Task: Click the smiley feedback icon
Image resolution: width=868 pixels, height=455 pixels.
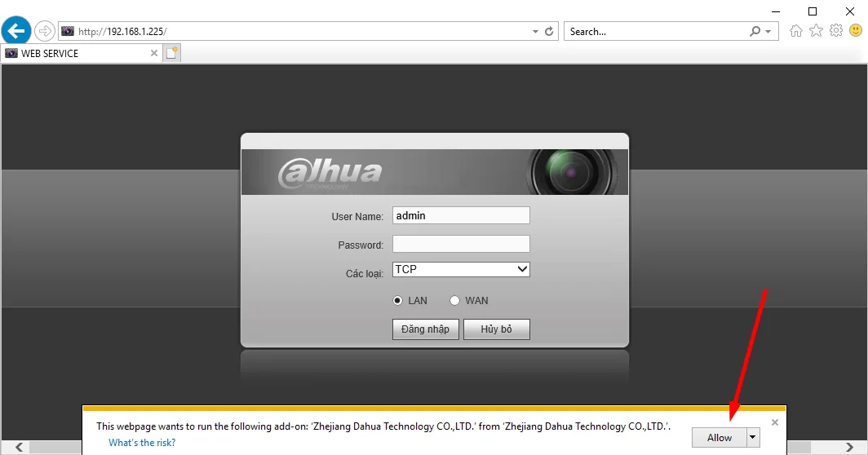Action: 856,30
